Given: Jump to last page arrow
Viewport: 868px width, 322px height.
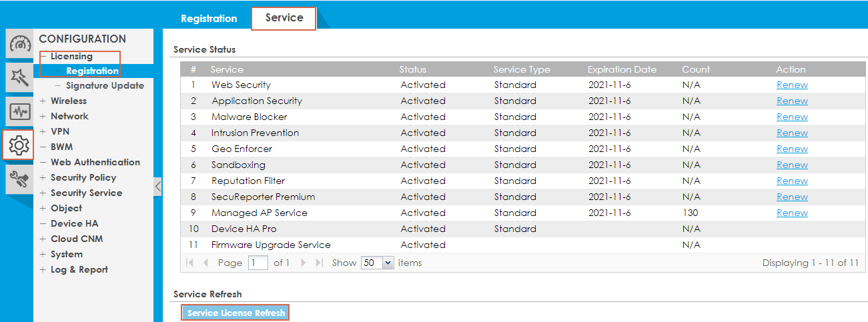Looking at the screenshot, I should pos(320,263).
